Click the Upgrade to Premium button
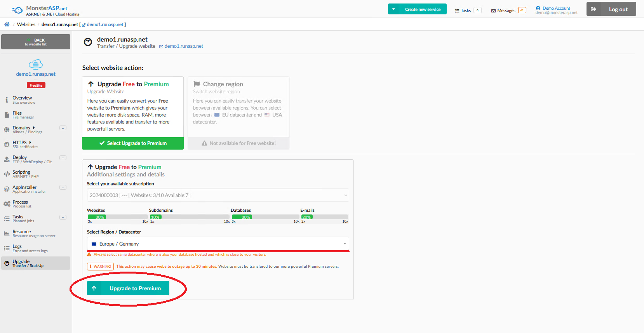This screenshot has width=644, height=333. tap(128, 288)
